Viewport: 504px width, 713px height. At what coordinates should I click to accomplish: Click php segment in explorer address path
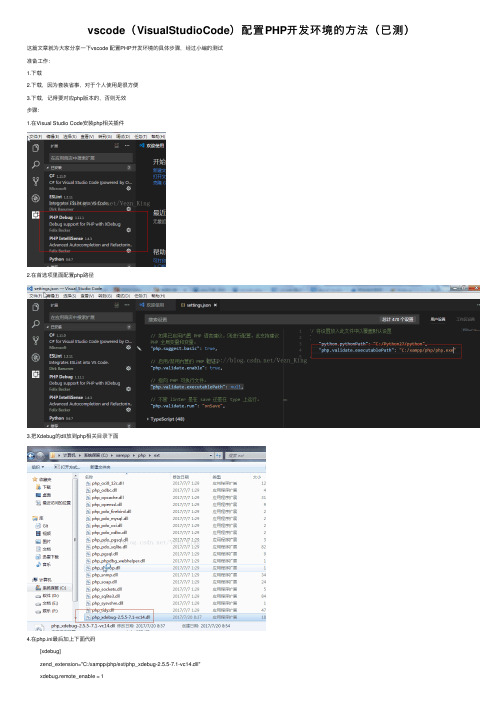click(141, 455)
